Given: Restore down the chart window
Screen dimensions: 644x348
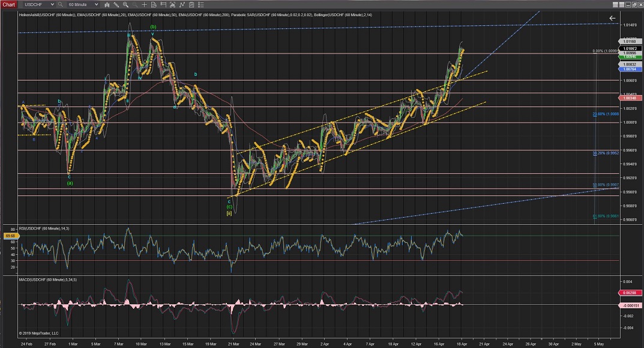Looking at the screenshot, I should [x=635, y=5].
